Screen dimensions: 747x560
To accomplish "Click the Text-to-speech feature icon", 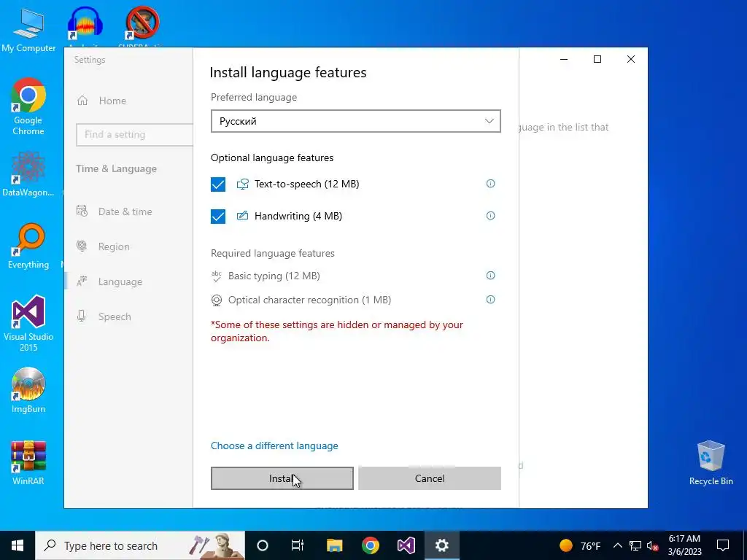I will 242,184.
